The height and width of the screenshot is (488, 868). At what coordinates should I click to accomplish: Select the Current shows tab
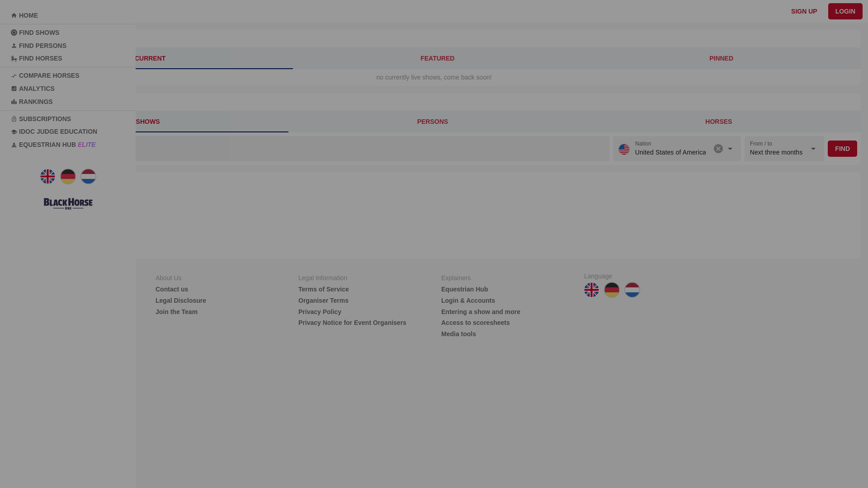(150, 58)
